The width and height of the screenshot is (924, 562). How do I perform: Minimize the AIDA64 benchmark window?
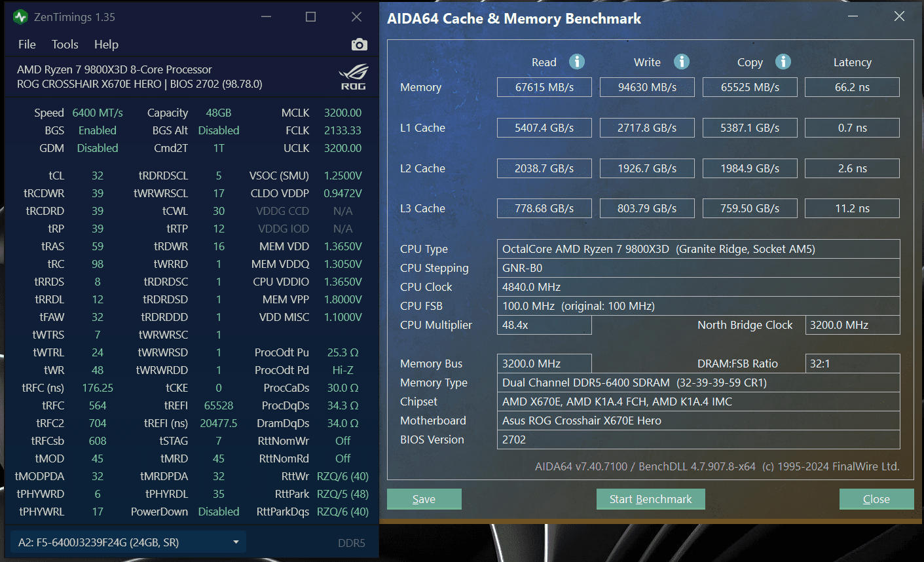tap(853, 16)
